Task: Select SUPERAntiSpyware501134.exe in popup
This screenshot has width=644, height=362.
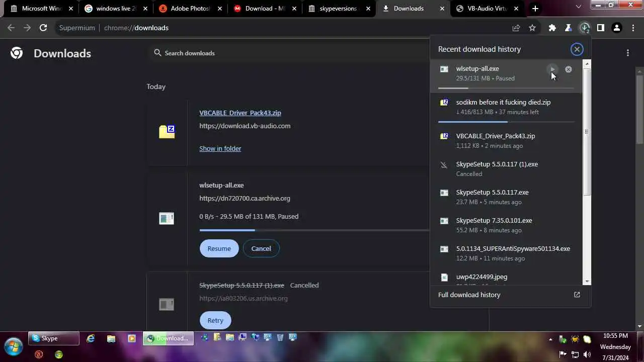Action: pos(507,253)
